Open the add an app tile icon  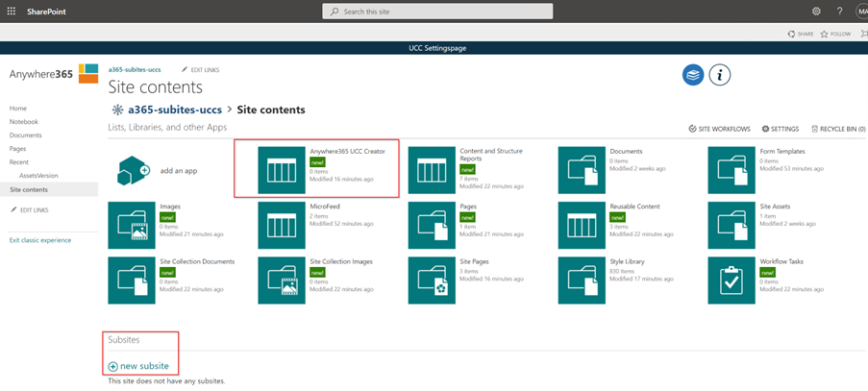[133, 170]
